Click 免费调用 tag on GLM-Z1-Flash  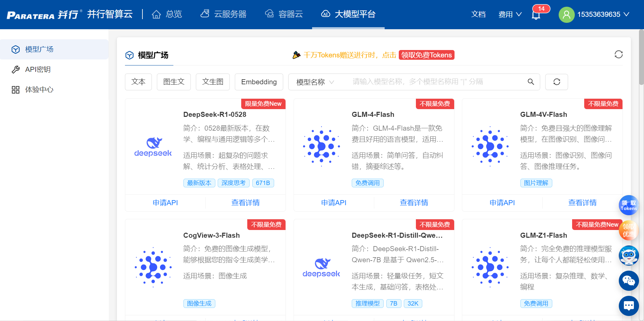(536, 304)
